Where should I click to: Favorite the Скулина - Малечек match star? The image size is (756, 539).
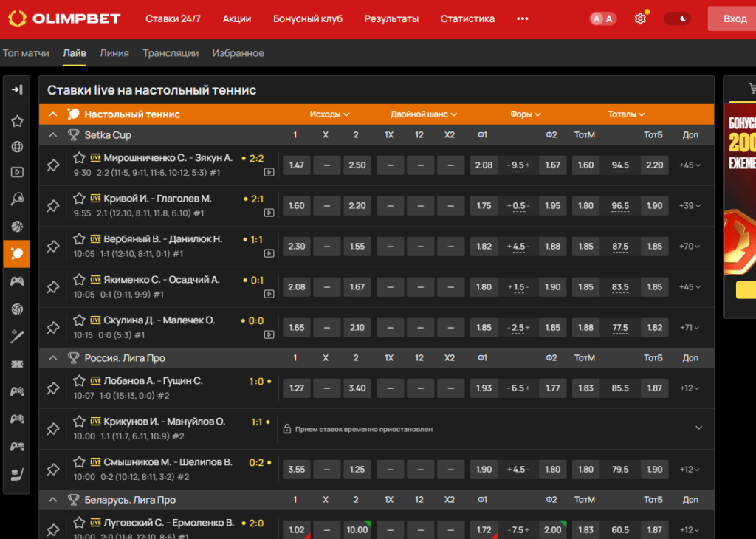pos(80,320)
